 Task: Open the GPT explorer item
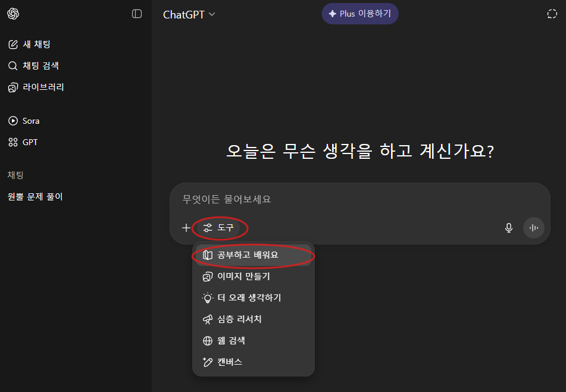(23, 142)
